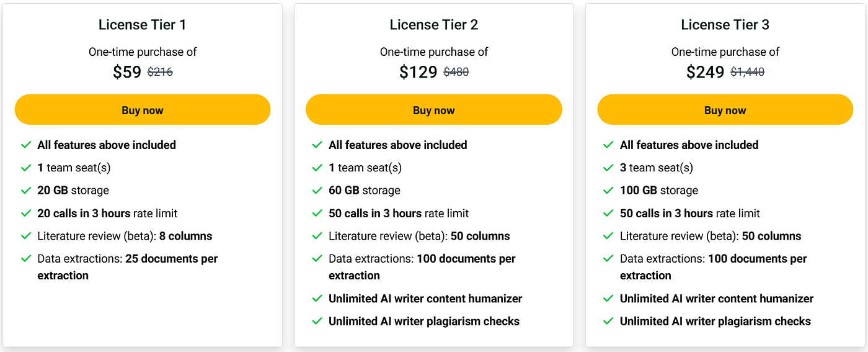Click the crossed-out $1,440 price
The width and height of the screenshot is (868, 352).
click(x=748, y=72)
